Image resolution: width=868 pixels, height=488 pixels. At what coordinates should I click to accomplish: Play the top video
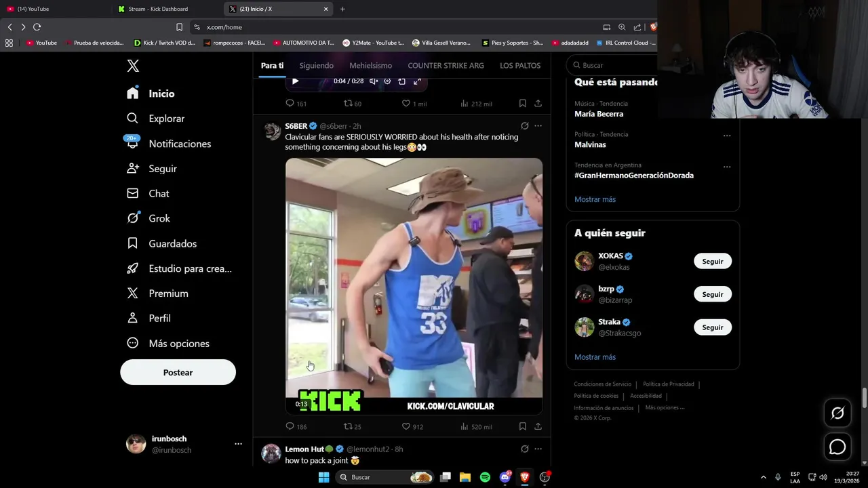(x=295, y=81)
